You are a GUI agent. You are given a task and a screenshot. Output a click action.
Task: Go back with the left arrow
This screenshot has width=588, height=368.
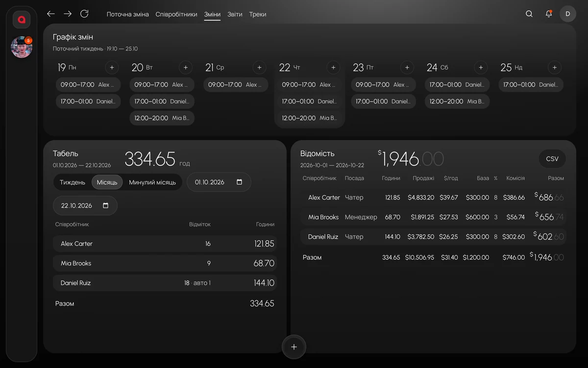(x=51, y=14)
